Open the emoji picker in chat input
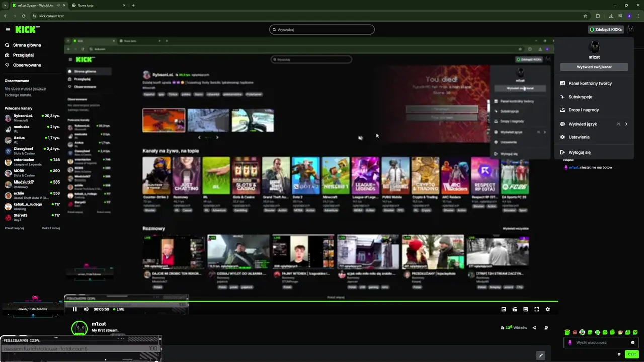Screen dimensions: 644x362 [633, 342]
